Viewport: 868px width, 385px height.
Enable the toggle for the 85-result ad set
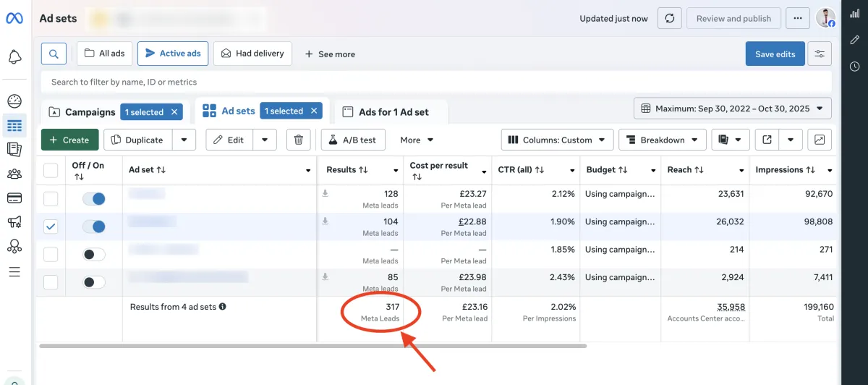point(94,282)
